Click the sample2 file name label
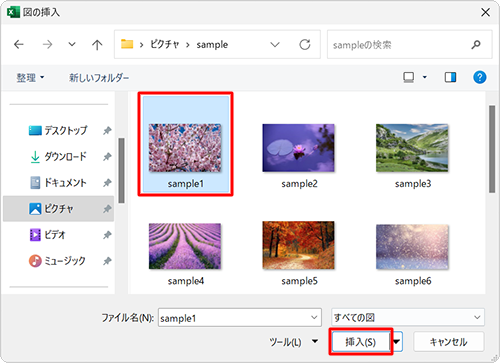The width and height of the screenshot is (500, 363). click(299, 184)
